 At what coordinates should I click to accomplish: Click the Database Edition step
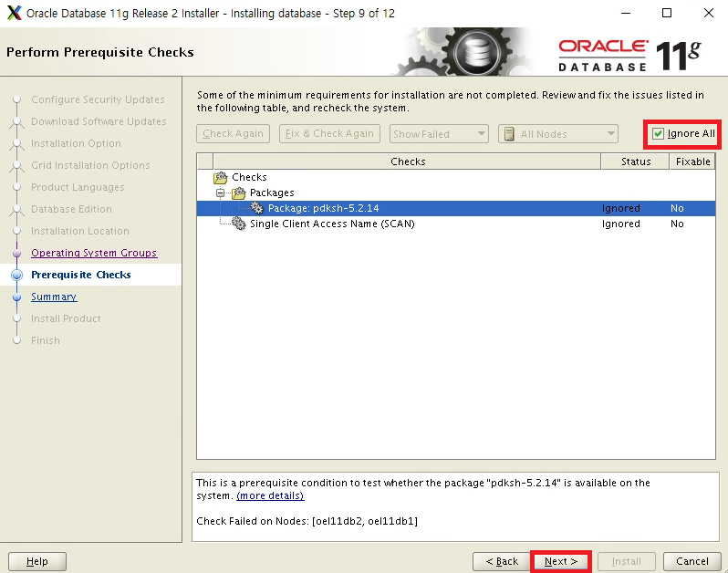point(71,209)
